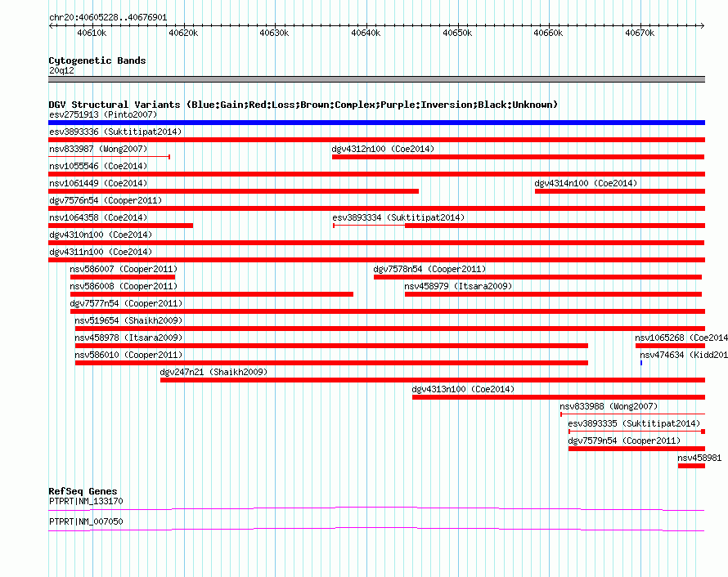Open dgv4314n100 (Coe2014) variant
This screenshot has width=728, height=577.
(586, 183)
